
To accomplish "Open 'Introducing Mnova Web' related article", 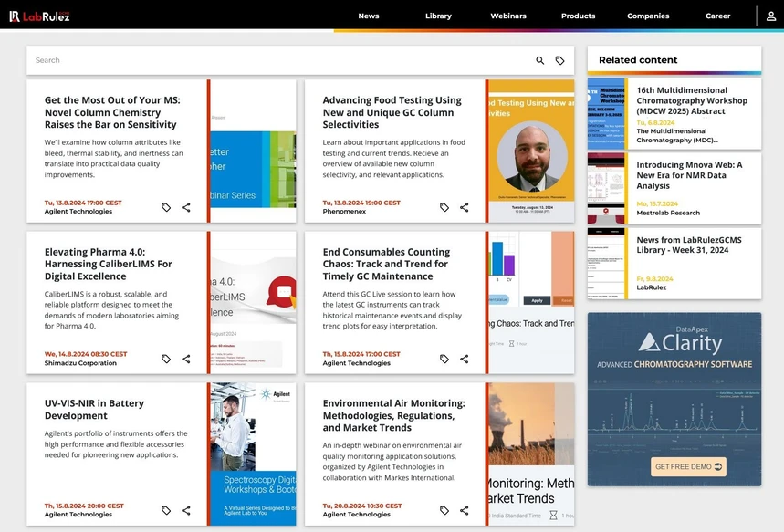I will pos(689,175).
